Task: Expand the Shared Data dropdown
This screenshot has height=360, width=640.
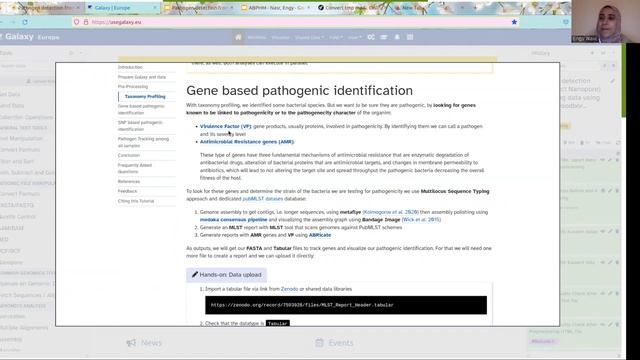Action: pyautogui.click(x=309, y=37)
